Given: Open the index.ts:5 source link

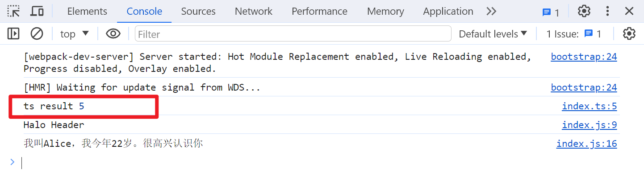Looking at the screenshot, I should click(589, 106).
